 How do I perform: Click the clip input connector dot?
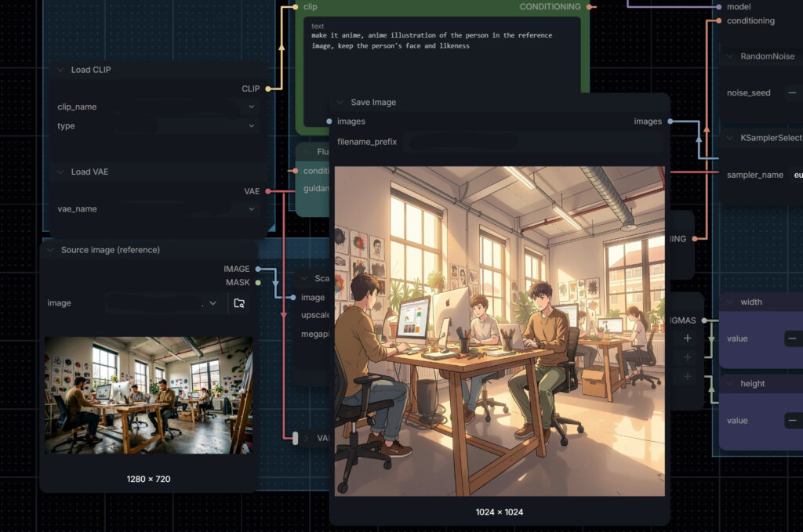point(296,6)
